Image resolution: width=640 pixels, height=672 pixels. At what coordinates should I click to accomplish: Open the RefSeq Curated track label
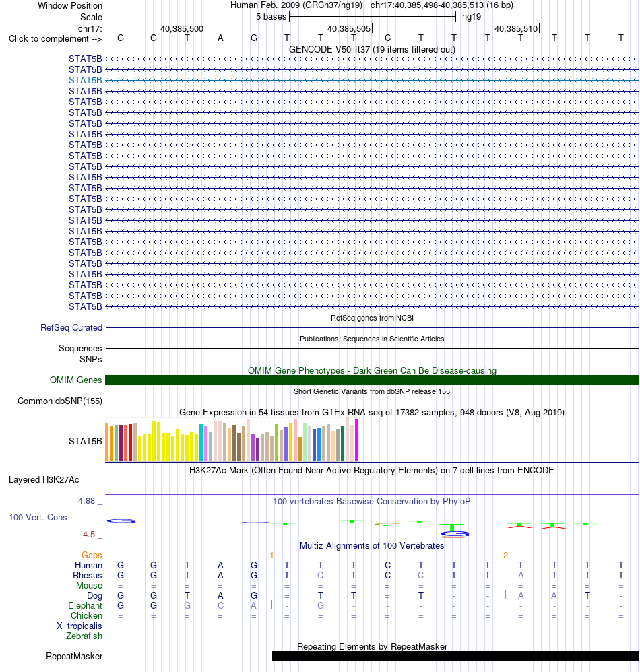pyautogui.click(x=71, y=327)
